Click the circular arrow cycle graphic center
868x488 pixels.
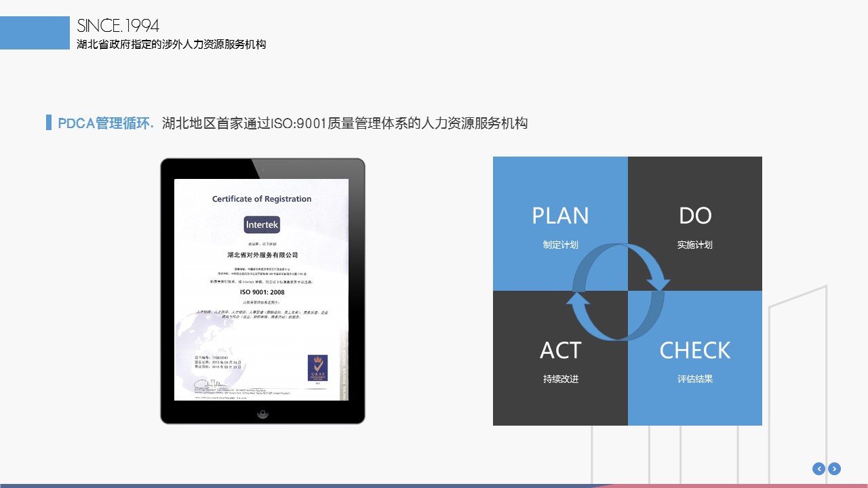click(618, 291)
